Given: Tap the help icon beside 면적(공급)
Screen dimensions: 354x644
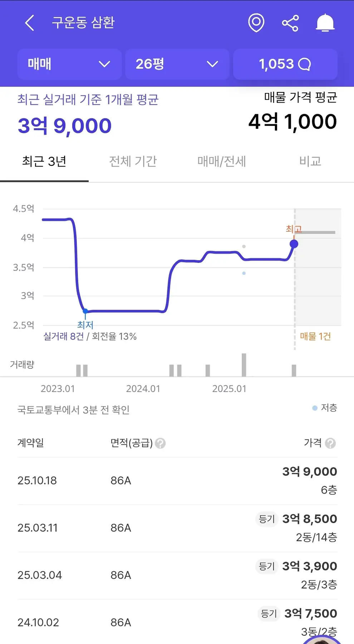Looking at the screenshot, I should tap(161, 443).
